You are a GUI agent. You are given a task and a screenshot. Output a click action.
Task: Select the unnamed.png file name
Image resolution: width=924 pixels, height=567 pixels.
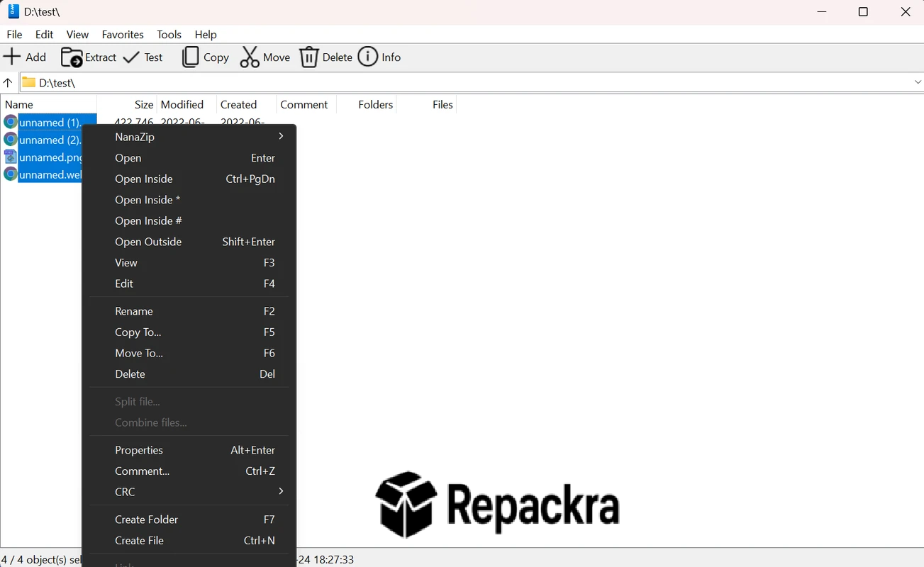pyautogui.click(x=51, y=157)
